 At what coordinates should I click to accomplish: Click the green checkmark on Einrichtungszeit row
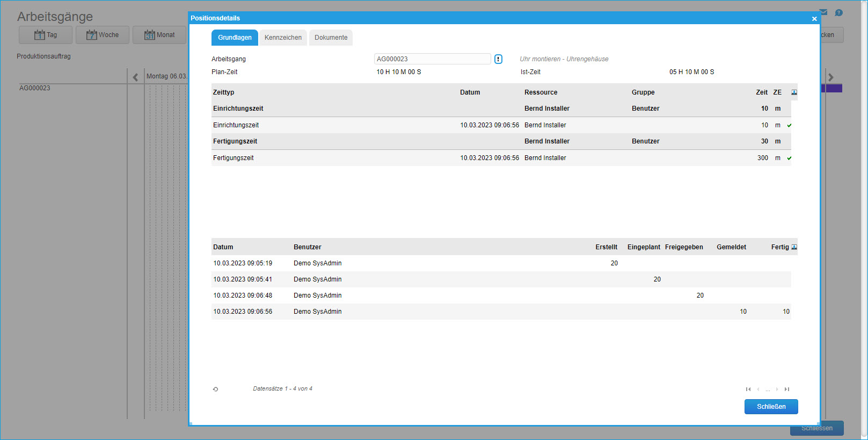point(789,125)
